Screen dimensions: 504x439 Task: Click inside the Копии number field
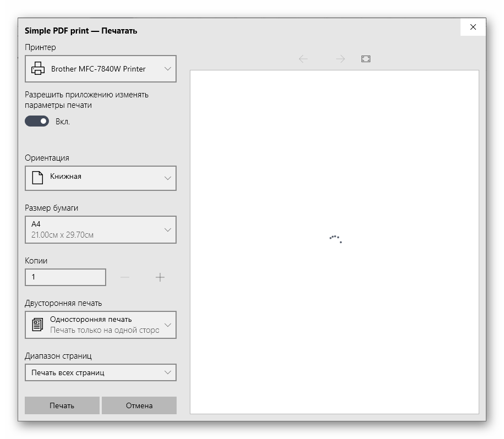[x=65, y=277]
